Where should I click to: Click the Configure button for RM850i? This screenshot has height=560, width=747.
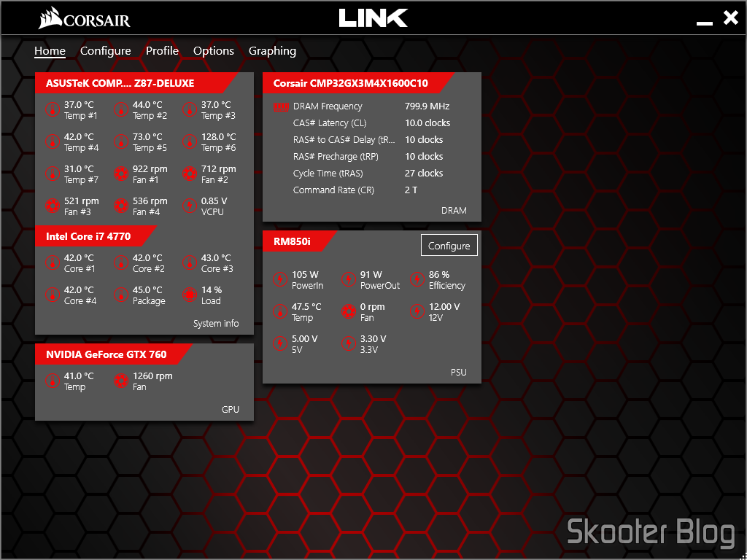click(x=449, y=245)
